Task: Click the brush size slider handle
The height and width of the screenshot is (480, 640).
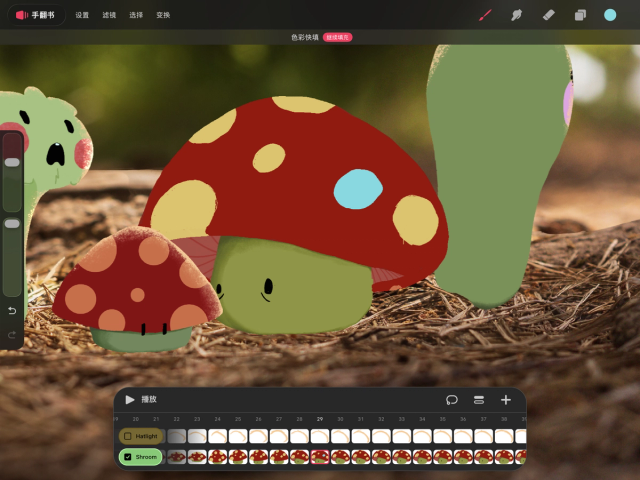Action: pyautogui.click(x=12, y=162)
